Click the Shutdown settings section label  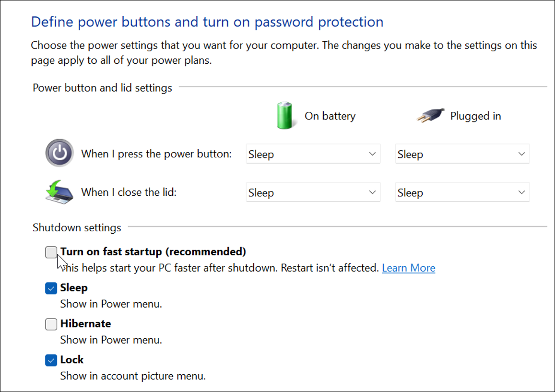click(x=77, y=227)
